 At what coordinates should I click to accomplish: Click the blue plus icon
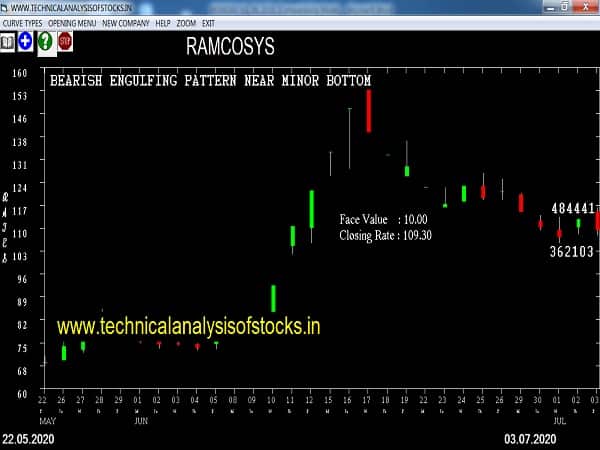point(25,42)
